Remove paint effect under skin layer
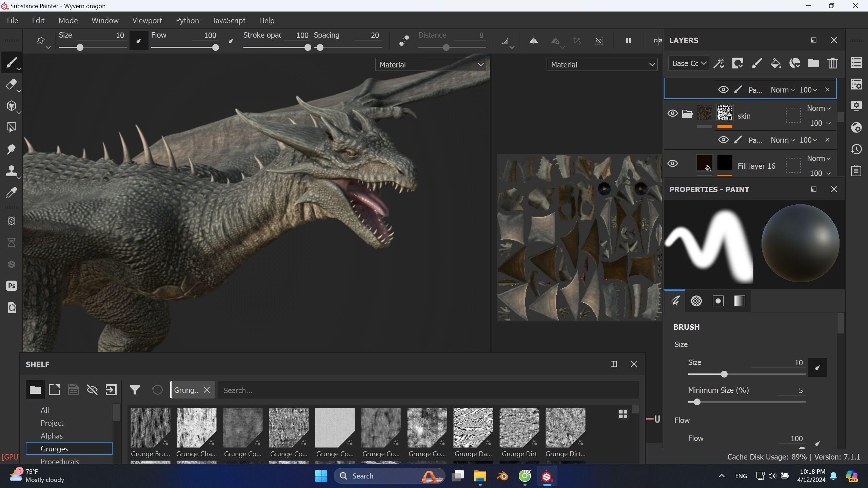This screenshot has height=488, width=868. click(x=827, y=140)
